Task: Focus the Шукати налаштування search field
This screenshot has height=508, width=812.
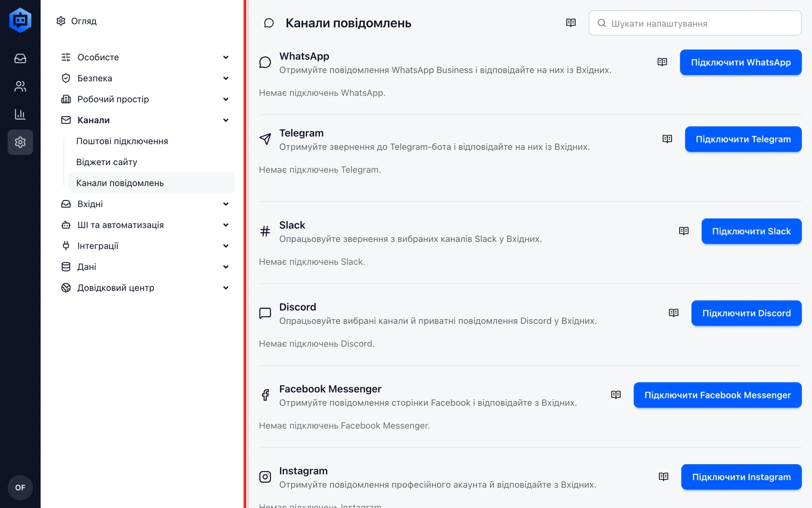Action: click(695, 23)
